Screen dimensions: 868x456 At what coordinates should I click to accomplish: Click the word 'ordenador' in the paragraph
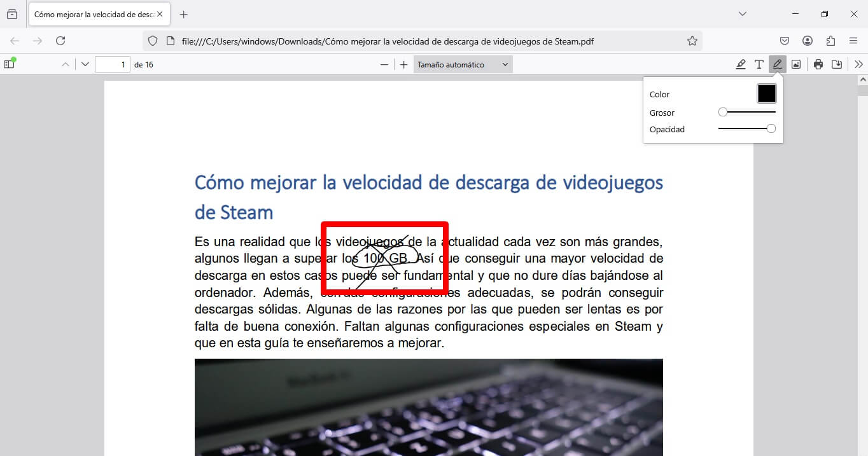(x=223, y=293)
